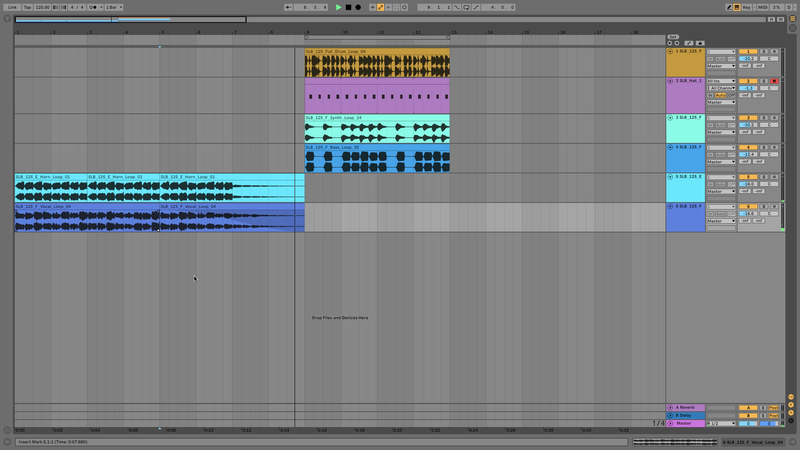Adjust track 1 volume slider
This screenshot has width=800, height=450.
coord(748,59)
